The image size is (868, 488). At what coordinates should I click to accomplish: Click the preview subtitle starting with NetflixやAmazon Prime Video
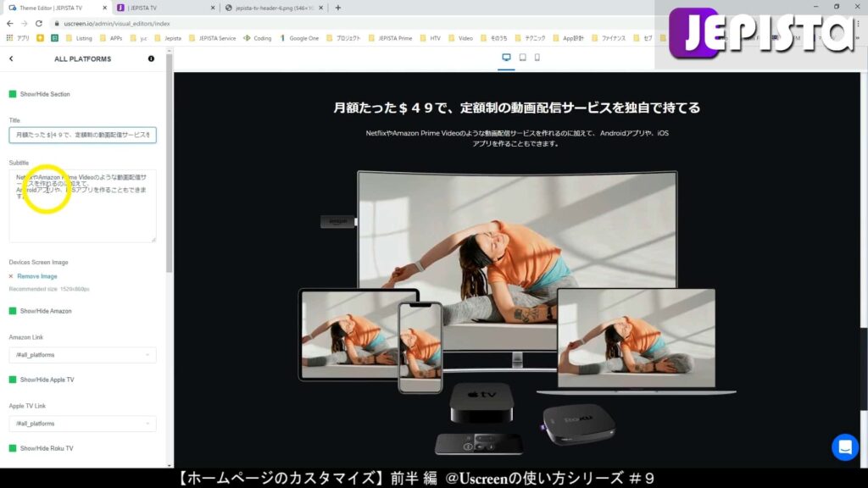pyautogui.click(x=516, y=138)
